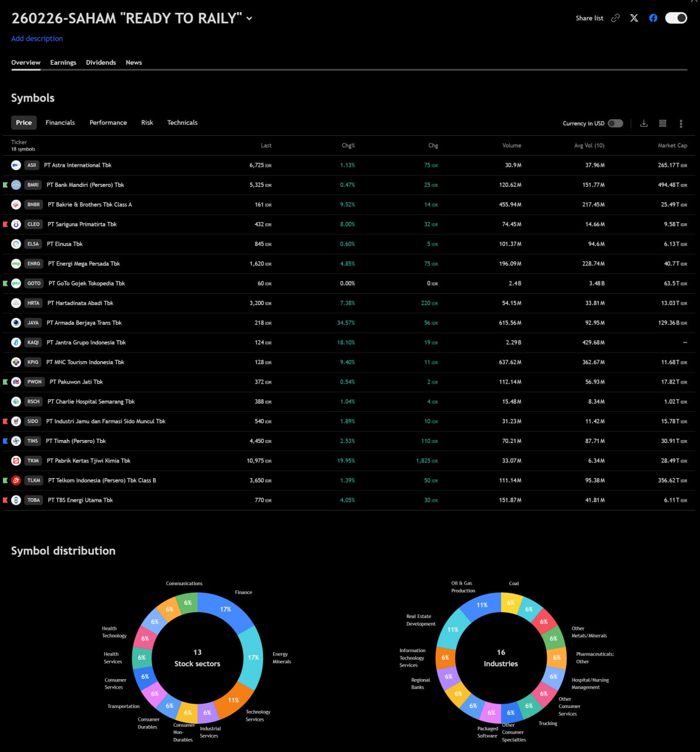Click the TINS company logo
The image size is (700, 752).
point(16,441)
